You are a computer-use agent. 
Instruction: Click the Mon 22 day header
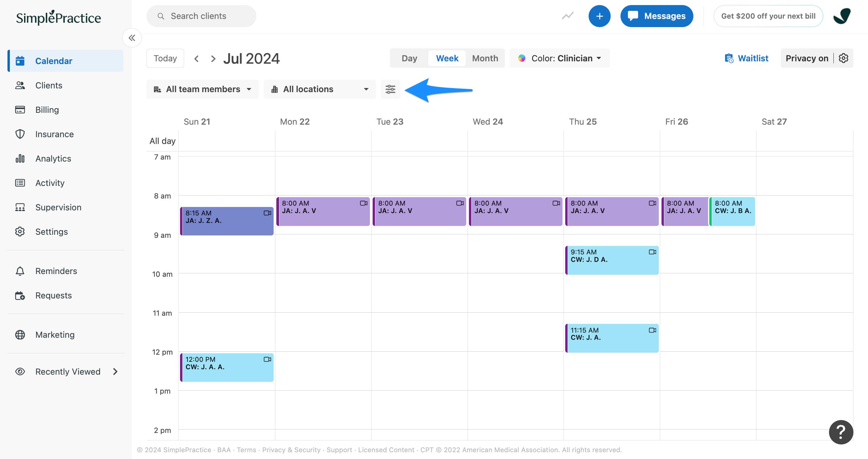[295, 122]
